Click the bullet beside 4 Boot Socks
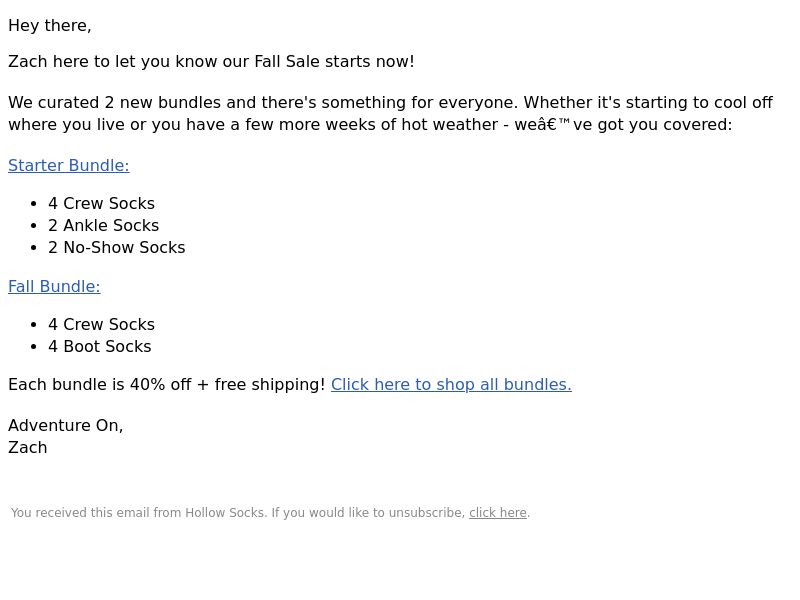 pos(34,346)
